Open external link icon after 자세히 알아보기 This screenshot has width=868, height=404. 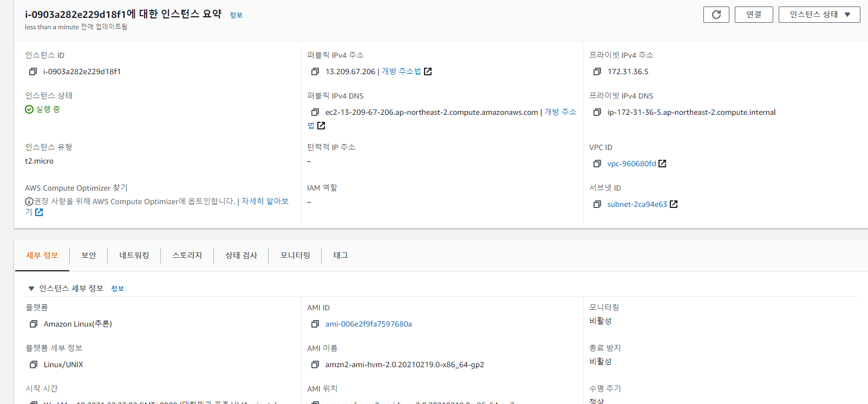pyautogui.click(x=39, y=212)
